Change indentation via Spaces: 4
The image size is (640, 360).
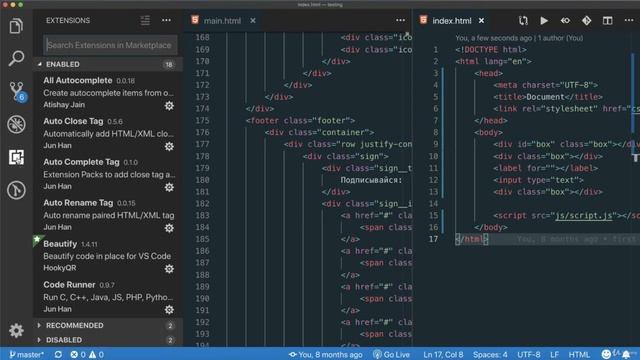tap(490, 354)
